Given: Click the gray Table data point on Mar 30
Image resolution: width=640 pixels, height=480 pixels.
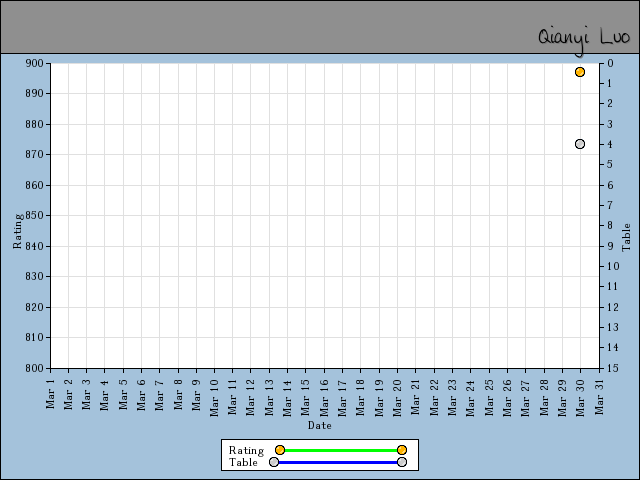Looking at the screenshot, I should [x=580, y=144].
